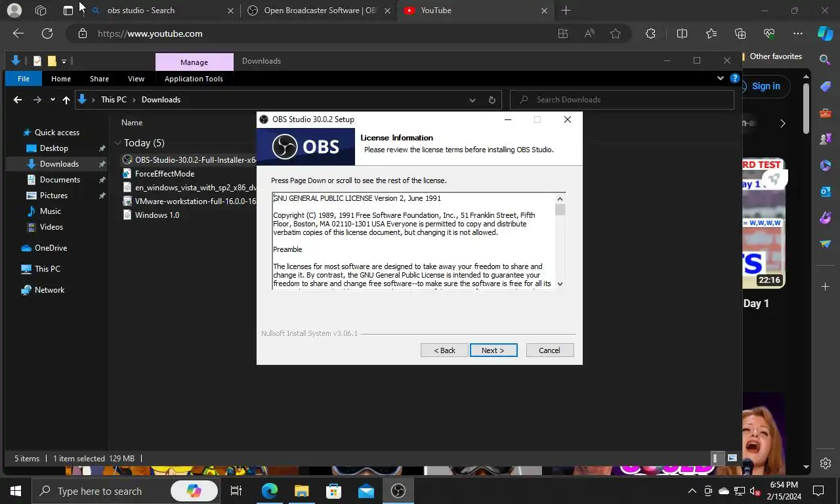840x504 pixels.
Task: Select OBS-Studio-30.0.2-Full-Installer file
Action: [x=190, y=160]
